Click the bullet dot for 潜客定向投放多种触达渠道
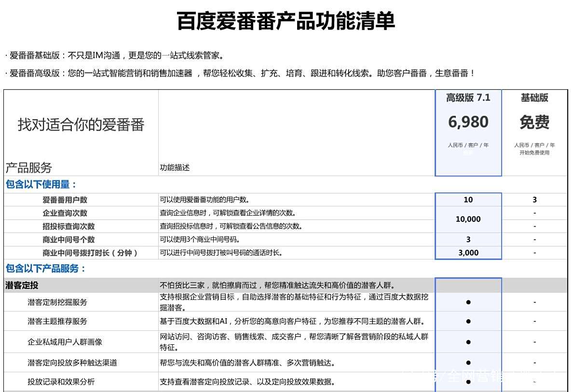This screenshot has height=392, width=571. [468, 362]
